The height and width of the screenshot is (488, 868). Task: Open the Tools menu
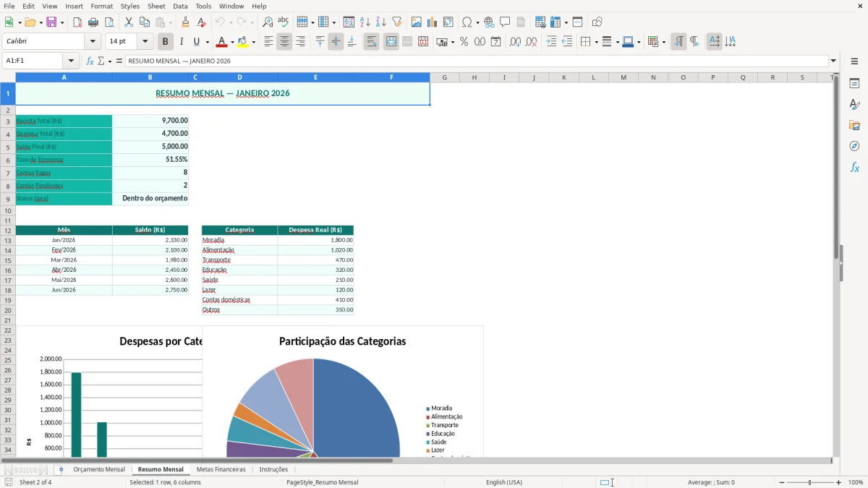click(x=203, y=6)
